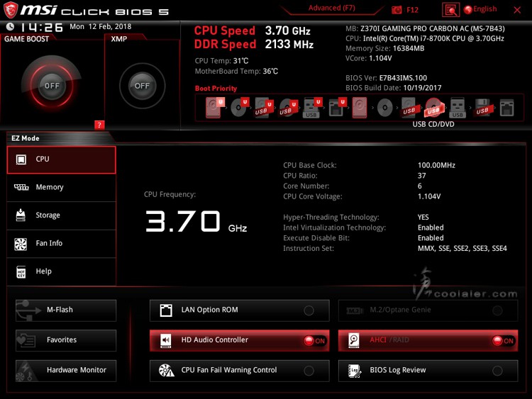
Task: Select the UEFI USB key boot icon
Action: tap(312, 108)
